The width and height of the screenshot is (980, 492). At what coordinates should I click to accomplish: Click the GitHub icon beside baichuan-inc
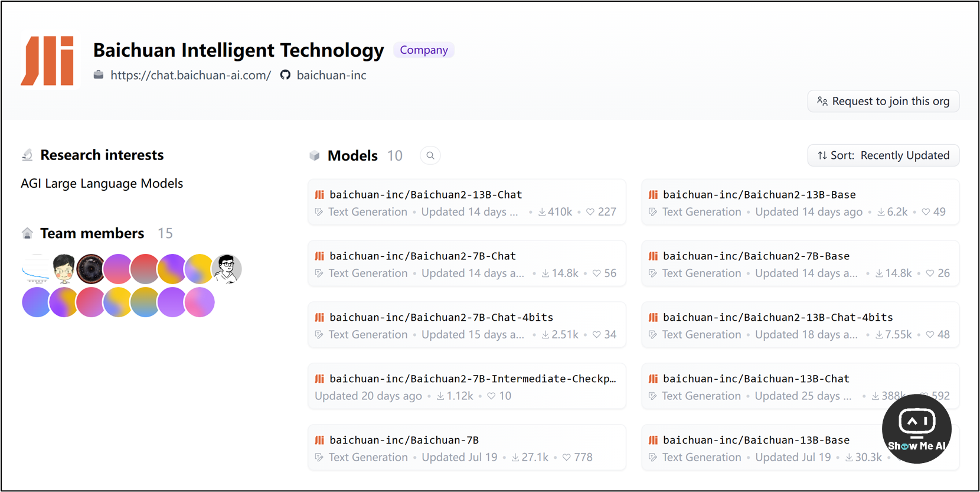(285, 75)
